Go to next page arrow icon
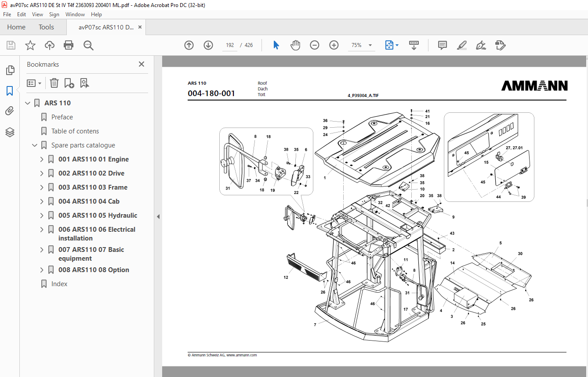 pyautogui.click(x=208, y=45)
